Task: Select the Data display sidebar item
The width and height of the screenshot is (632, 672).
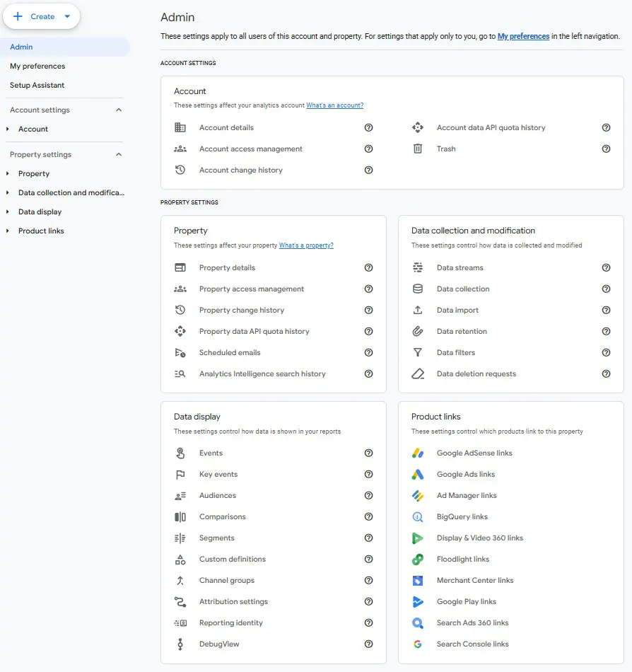Action: pos(40,212)
